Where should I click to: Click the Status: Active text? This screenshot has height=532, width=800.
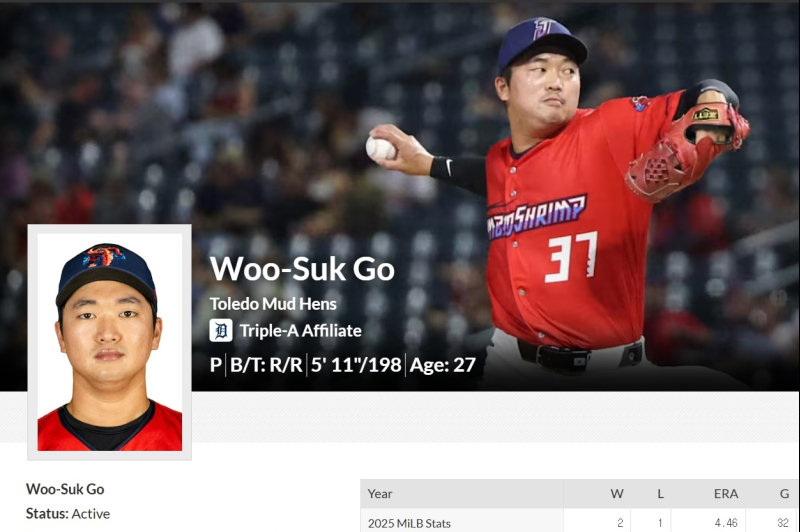[68, 514]
